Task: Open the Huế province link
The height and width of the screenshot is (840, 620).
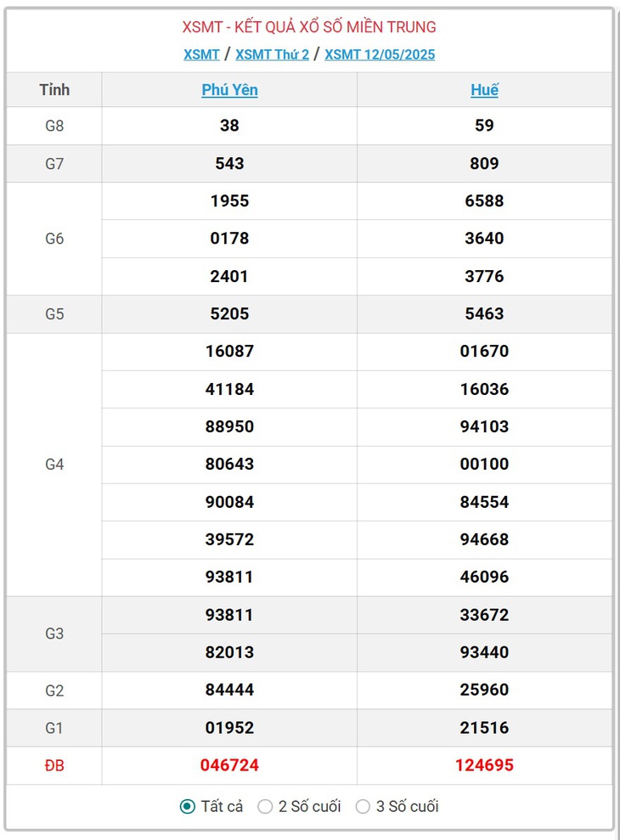Action: pyautogui.click(x=484, y=89)
